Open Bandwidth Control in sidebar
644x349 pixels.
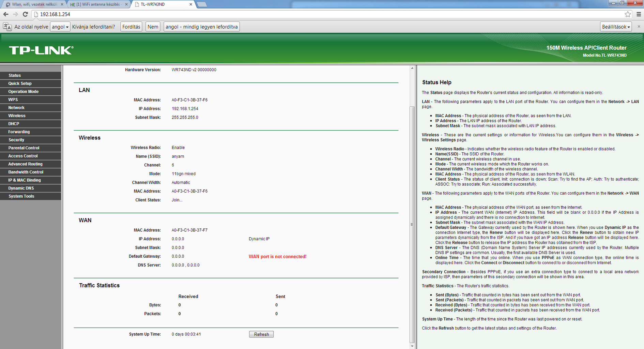(x=31, y=172)
